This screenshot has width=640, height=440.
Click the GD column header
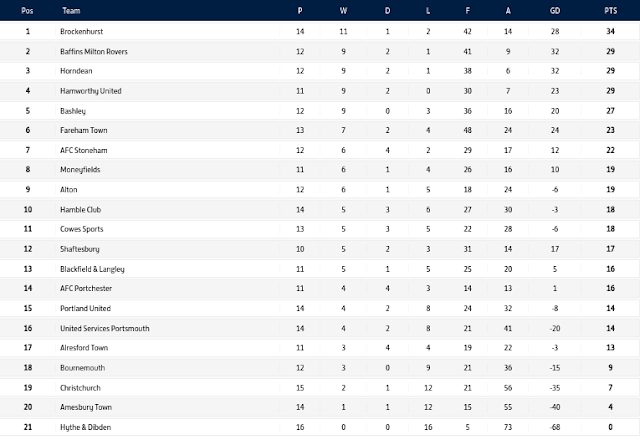pyautogui.click(x=555, y=11)
